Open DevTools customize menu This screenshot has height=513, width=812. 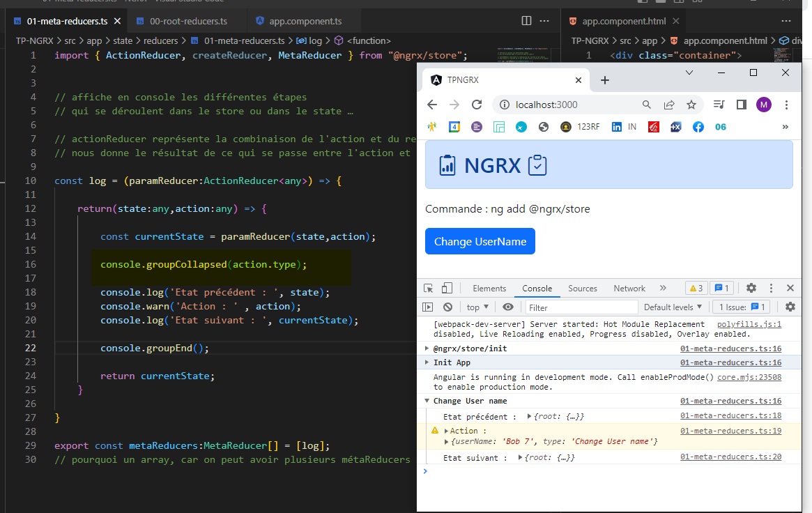click(771, 289)
